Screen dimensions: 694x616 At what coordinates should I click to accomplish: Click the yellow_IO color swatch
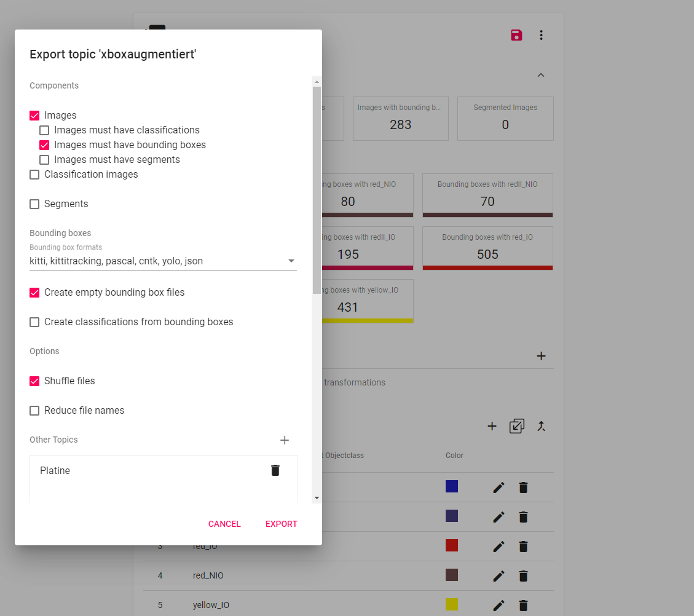tap(451, 604)
